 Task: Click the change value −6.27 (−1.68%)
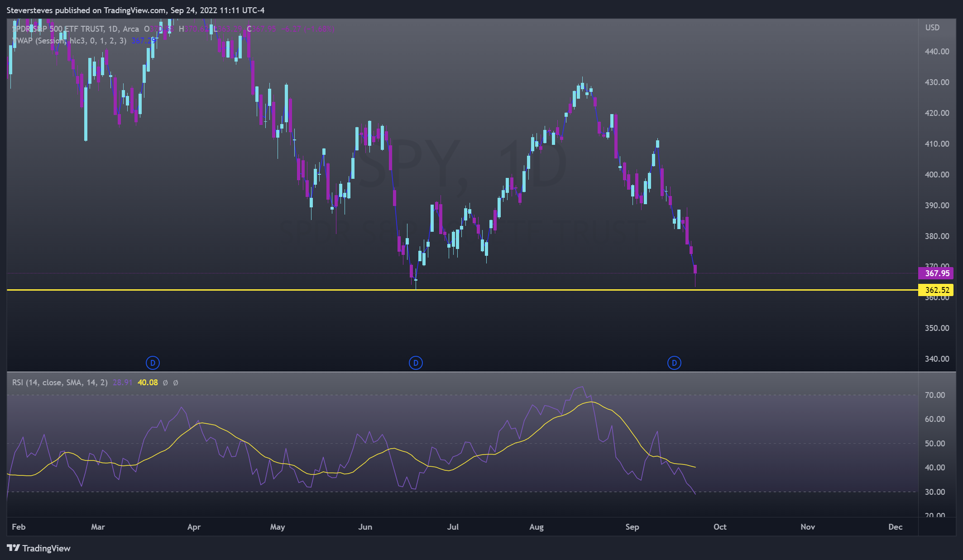(308, 29)
